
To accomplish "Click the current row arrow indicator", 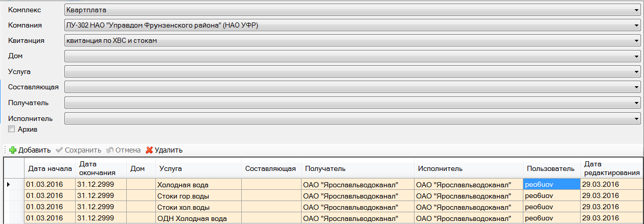I will 9,184.
